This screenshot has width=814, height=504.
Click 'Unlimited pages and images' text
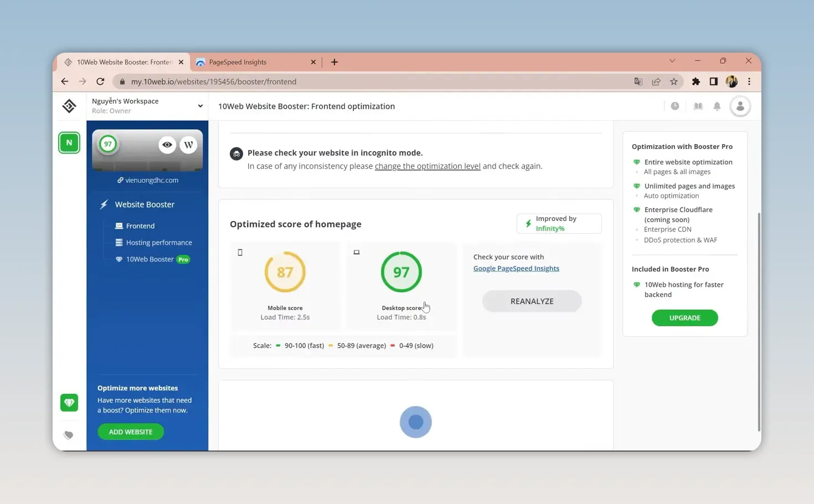(x=690, y=186)
